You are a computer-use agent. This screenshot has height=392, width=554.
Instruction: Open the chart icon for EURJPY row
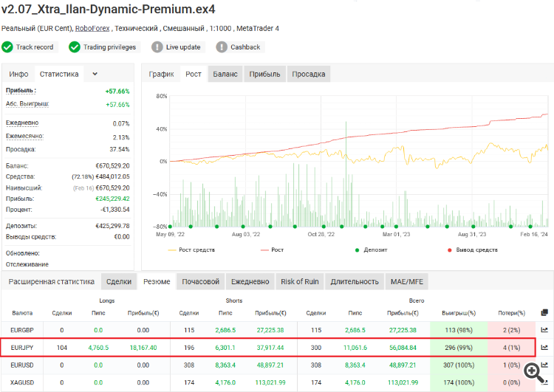click(544, 348)
